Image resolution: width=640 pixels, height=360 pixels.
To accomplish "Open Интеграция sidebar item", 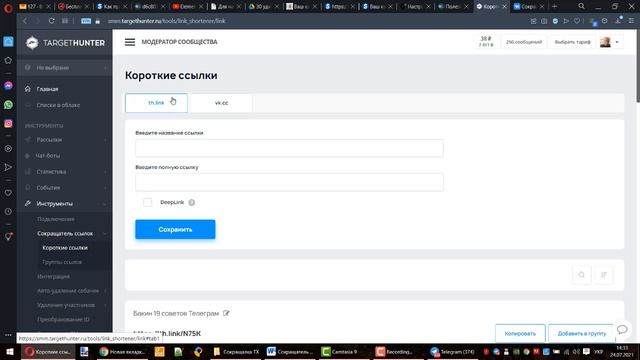I will pos(53,277).
